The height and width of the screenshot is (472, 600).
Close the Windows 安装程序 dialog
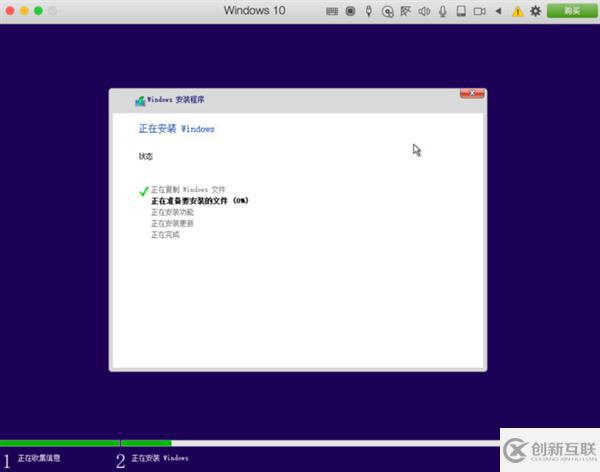point(472,93)
